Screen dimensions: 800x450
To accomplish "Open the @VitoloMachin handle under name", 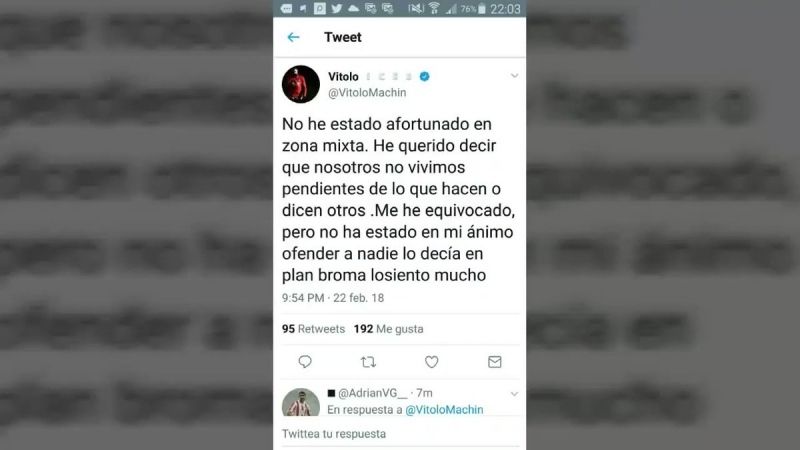I will point(367,93).
